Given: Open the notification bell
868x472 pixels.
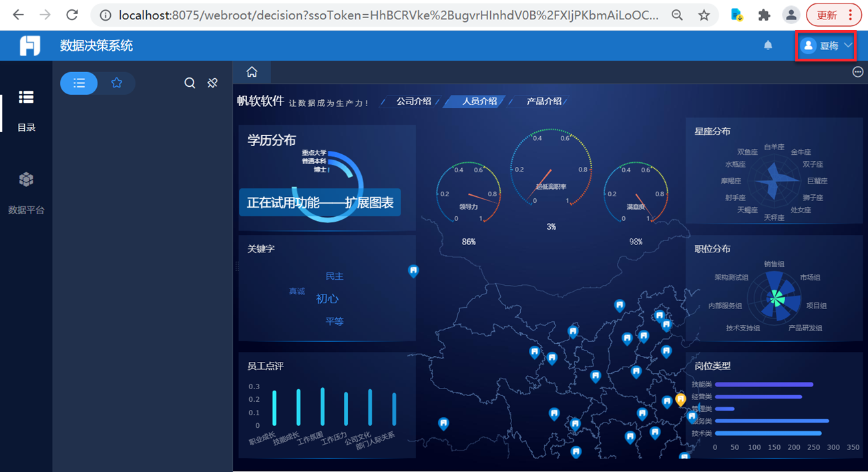Looking at the screenshot, I should pos(768,45).
